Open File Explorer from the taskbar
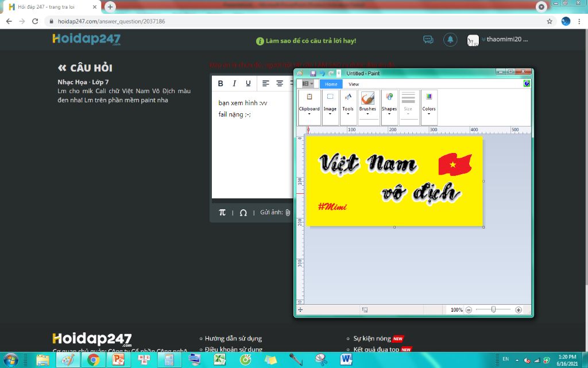The height and width of the screenshot is (368, 588). coord(42,360)
